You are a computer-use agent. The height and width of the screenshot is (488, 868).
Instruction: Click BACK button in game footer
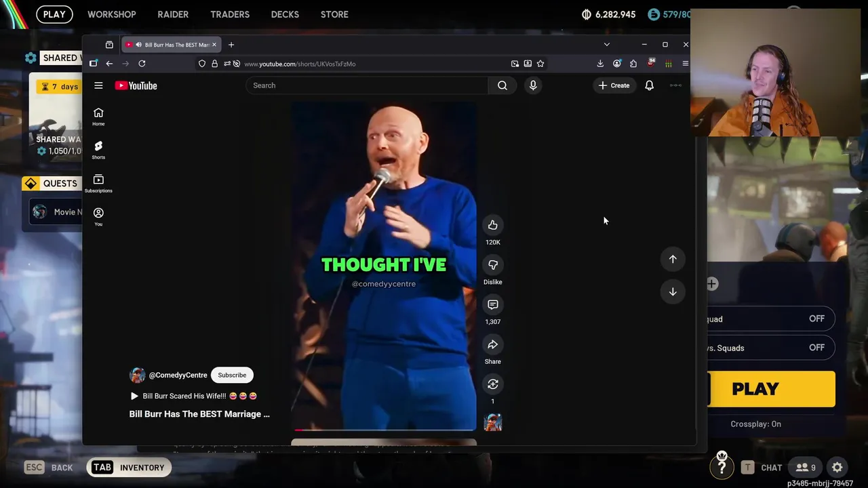(x=49, y=468)
